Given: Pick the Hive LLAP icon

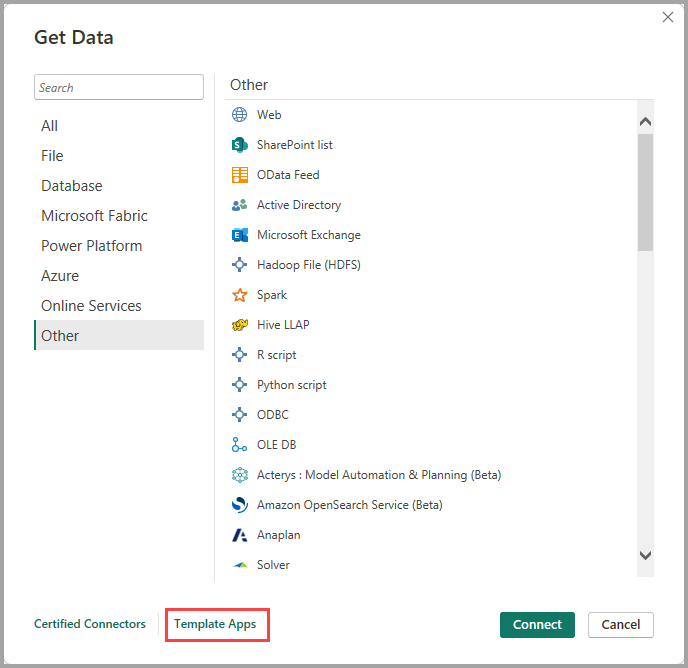Looking at the screenshot, I should (x=240, y=325).
